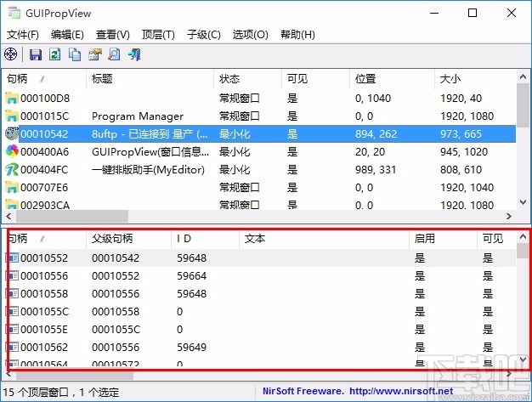Image resolution: width=532 pixels, height=402 pixels.
Task: Click top list horizontal scrollbar left arrow
Action: [x=8, y=216]
